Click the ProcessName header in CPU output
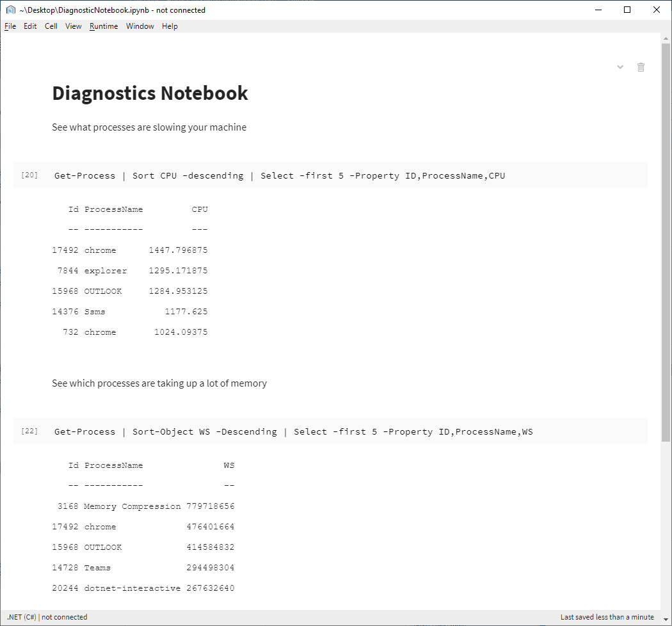 click(x=113, y=209)
